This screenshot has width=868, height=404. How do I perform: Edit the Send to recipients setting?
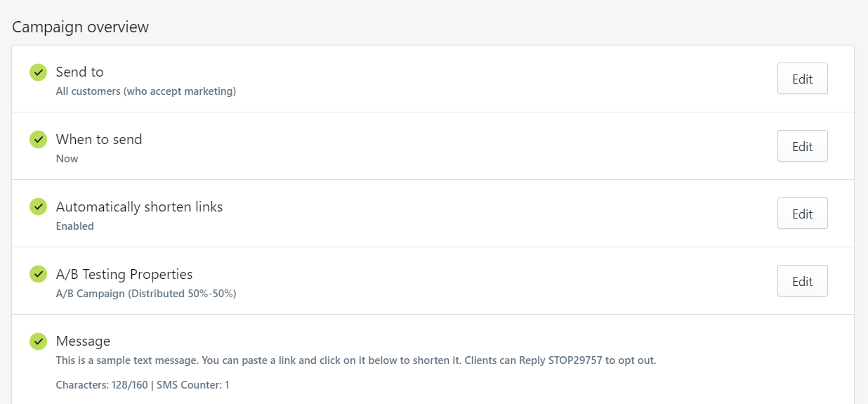(x=802, y=79)
